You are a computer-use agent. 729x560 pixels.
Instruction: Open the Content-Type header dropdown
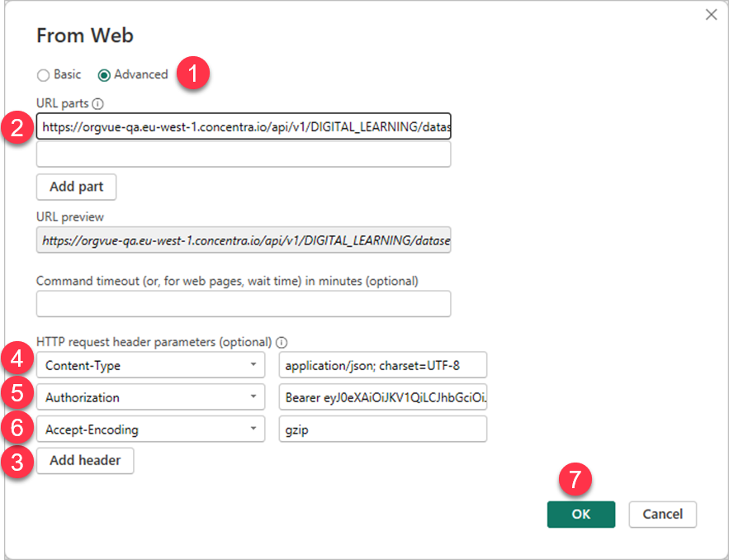coord(253,365)
